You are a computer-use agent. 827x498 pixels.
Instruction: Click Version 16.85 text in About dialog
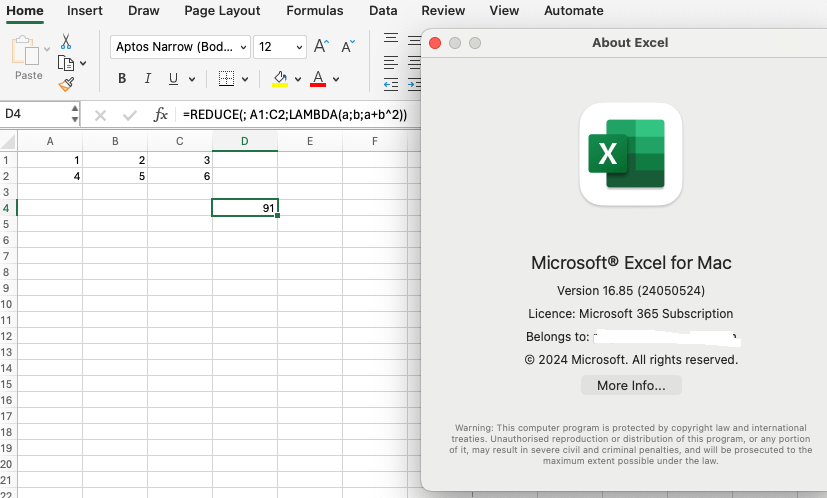click(631, 291)
